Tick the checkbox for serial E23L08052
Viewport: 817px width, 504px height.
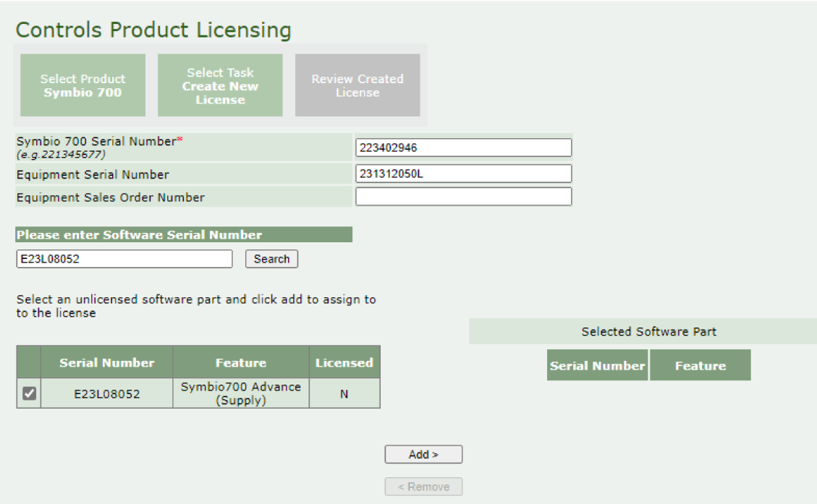click(x=29, y=393)
